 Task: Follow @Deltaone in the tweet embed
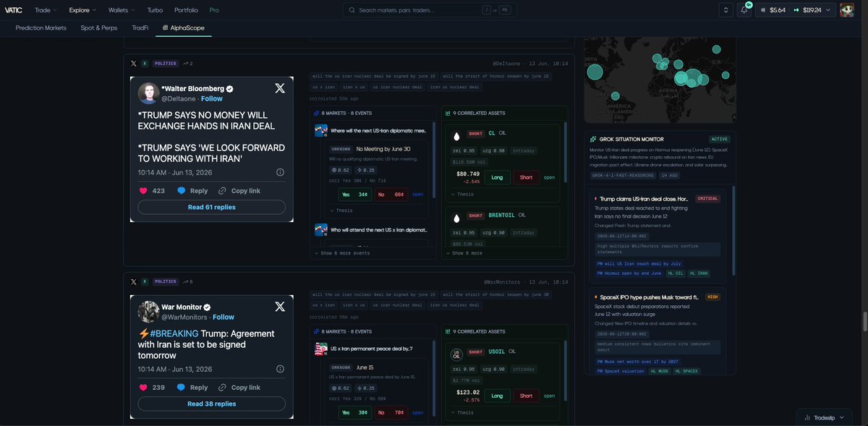212,98
